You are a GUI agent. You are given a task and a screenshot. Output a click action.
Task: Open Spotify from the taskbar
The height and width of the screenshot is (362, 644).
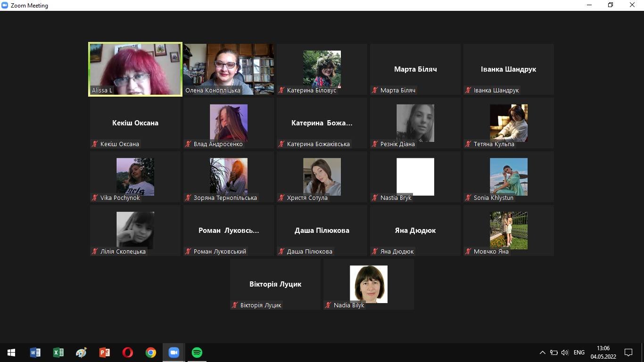point(197,353)
